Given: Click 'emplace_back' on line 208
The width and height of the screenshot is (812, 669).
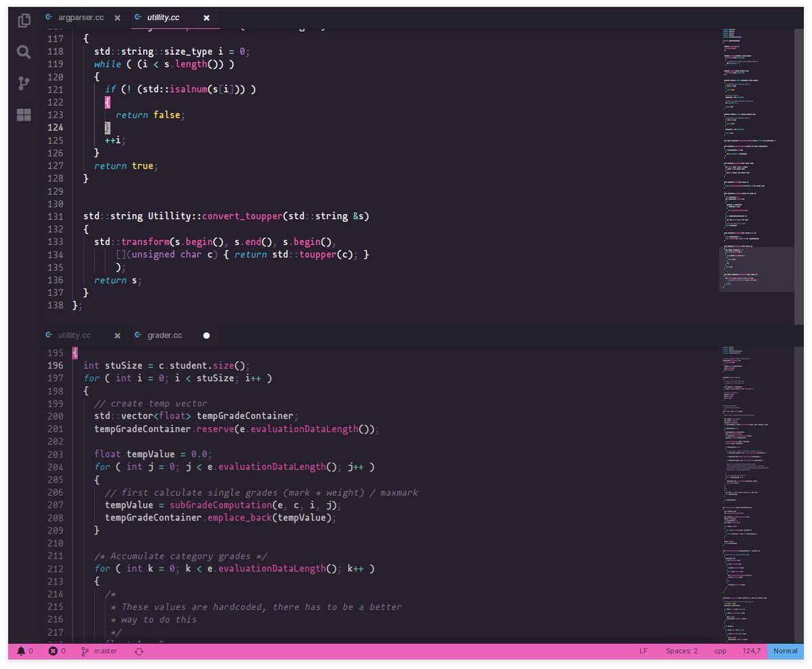Looking at the screenshot, I should (239, 518).
